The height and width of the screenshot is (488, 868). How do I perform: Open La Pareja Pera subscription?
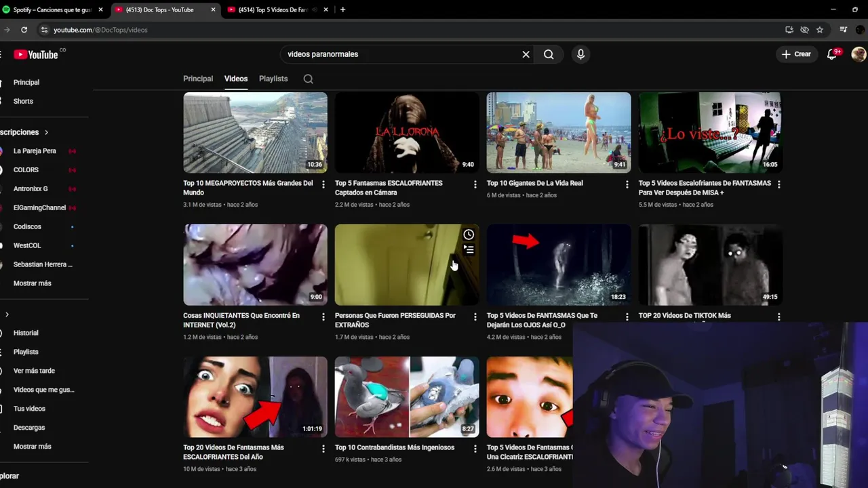[x=35, y=151]
